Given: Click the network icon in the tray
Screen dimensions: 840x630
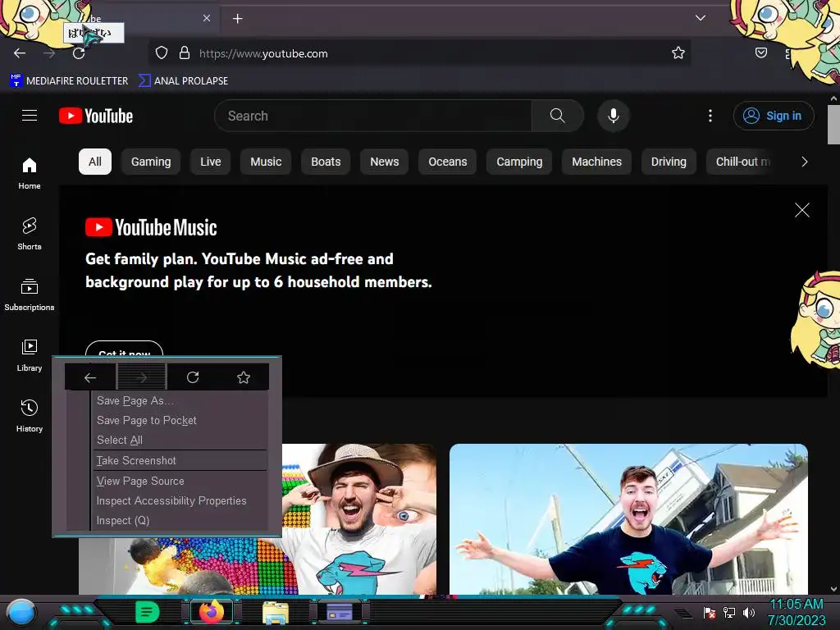Looking at the screenshot, I should point(729,612).
